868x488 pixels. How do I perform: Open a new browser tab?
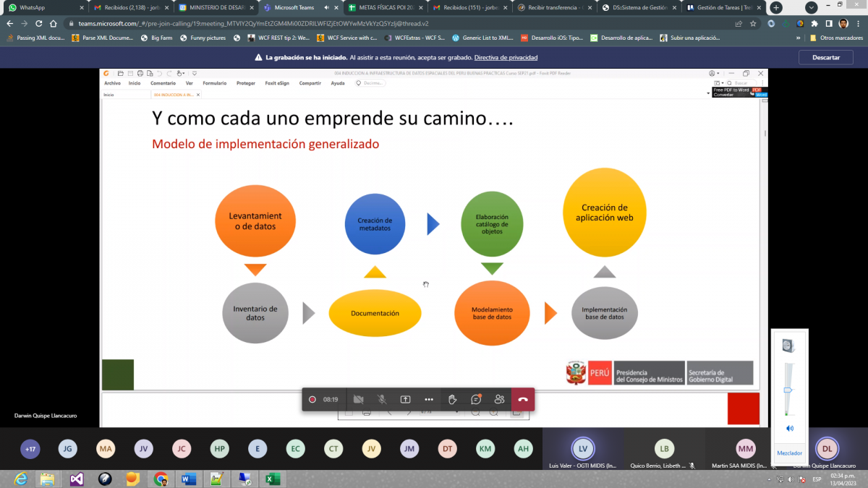coord(776,7)
